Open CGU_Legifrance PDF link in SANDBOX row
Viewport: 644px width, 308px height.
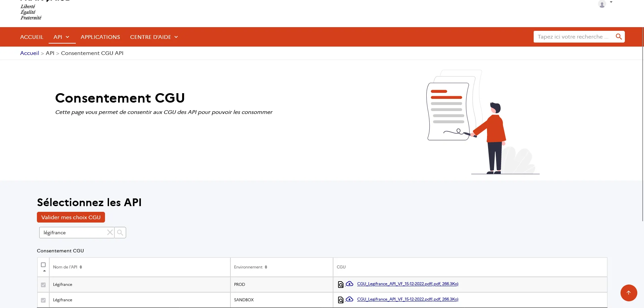(x=408, y=299)
